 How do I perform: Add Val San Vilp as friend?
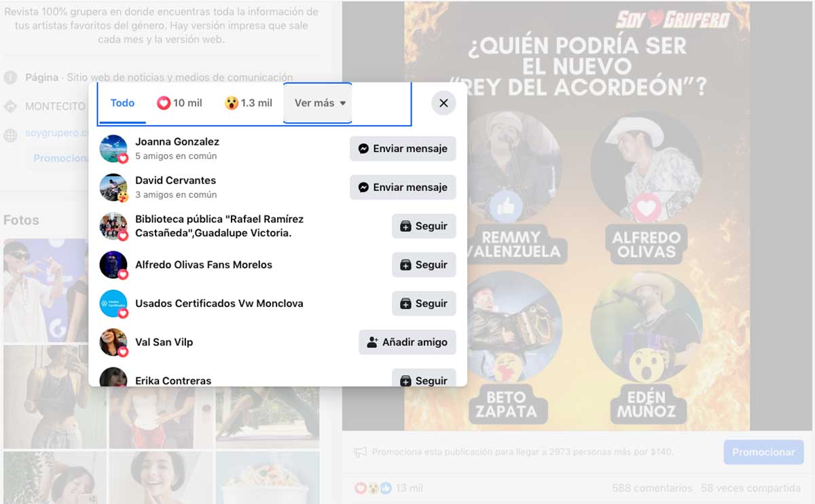(x=407, y=342)
